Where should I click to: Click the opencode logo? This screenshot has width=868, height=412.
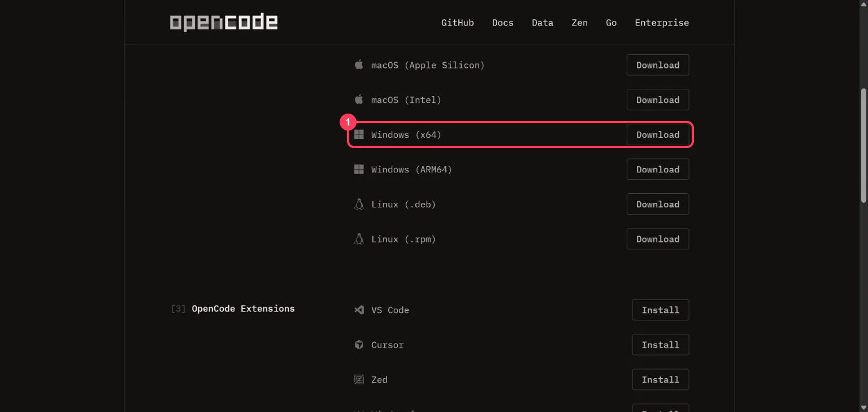click(x=224, y=23)
